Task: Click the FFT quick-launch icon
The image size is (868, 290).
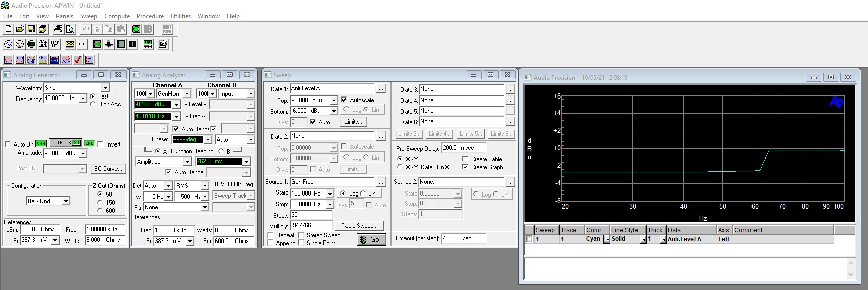Action: point(43,60)
